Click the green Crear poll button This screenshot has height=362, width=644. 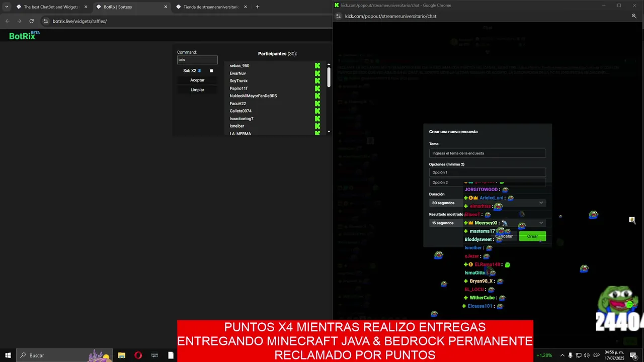(x=532, y=236)
